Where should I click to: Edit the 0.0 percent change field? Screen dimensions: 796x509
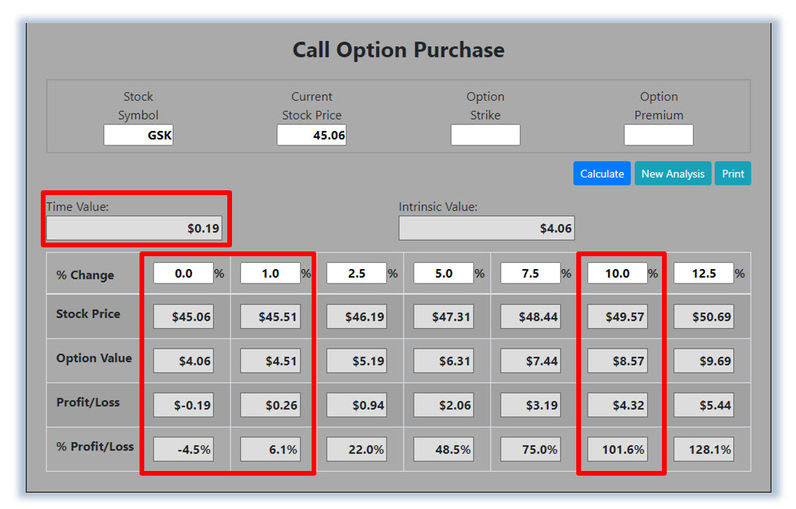click(x=183, y=274)
